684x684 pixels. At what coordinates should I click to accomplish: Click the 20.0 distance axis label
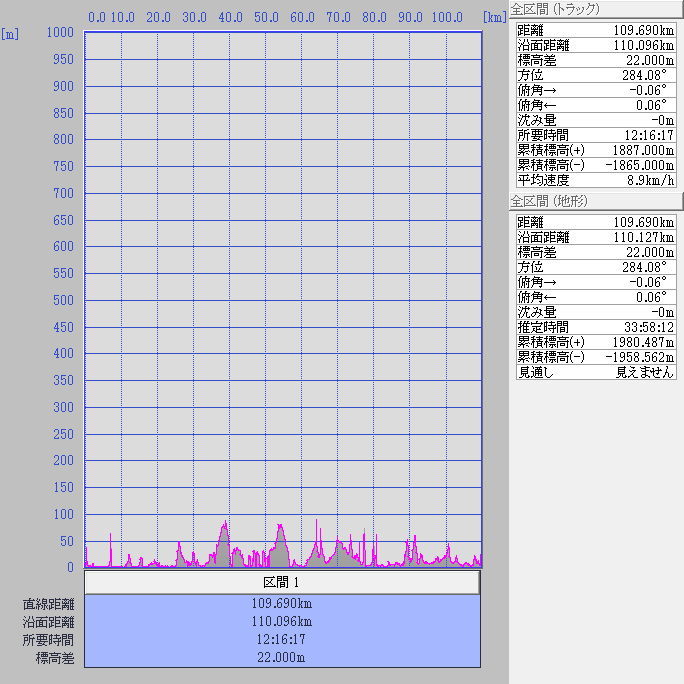158,17
